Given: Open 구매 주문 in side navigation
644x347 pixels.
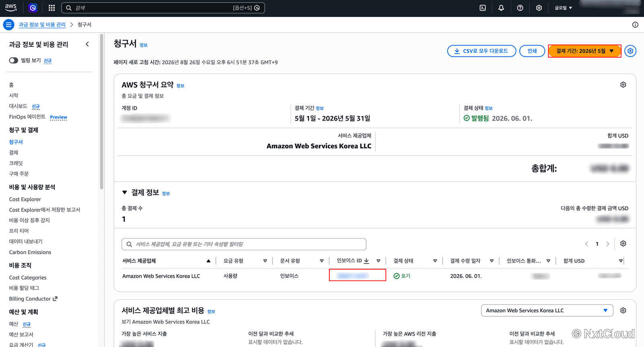Looking at the screenshot, I should (x=19, y=174).
